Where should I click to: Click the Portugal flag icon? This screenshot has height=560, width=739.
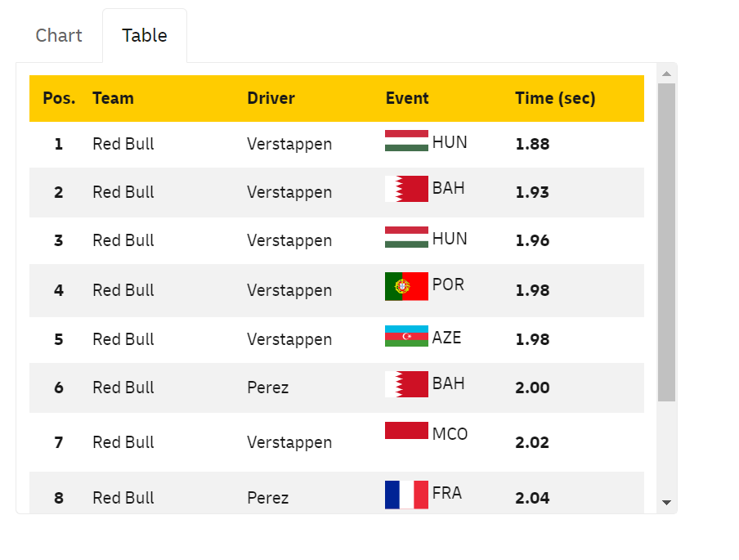pos(406,286)
